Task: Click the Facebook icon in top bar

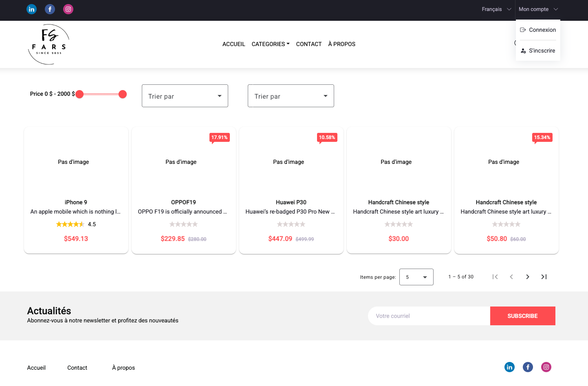Action: click(50, 9)
